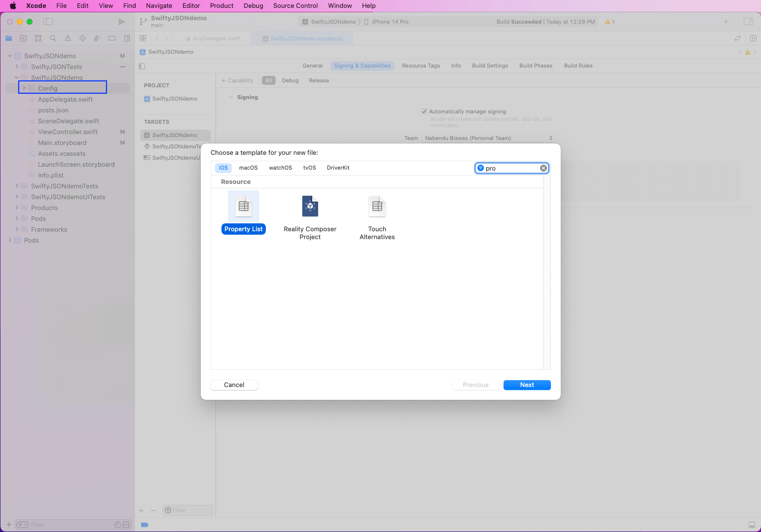The height and width of the screenshot is (532, 761).
Task: Select the Property List template icon
Action: coord(244,207)
